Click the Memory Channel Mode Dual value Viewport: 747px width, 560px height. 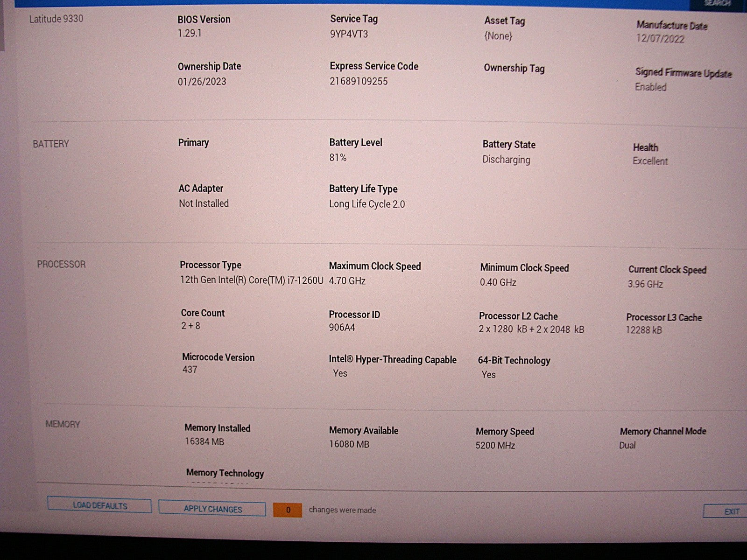(627, 445)
